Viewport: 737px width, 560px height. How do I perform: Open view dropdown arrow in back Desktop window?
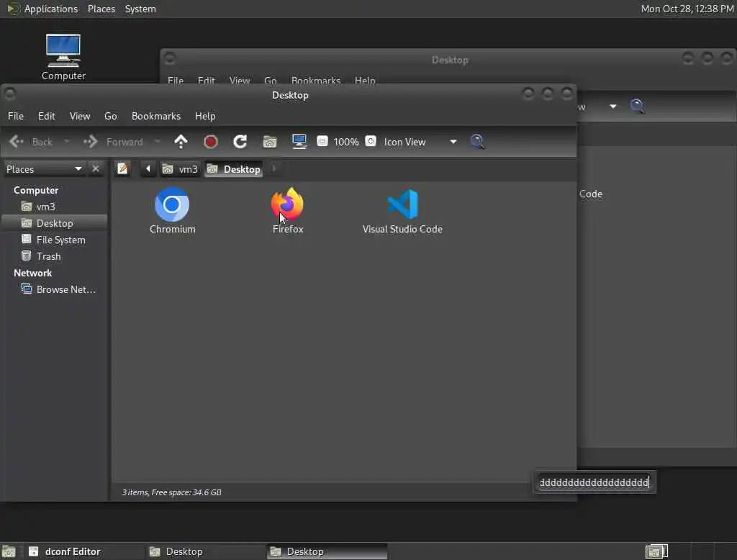pyautogui.click(x=613, y=107)
